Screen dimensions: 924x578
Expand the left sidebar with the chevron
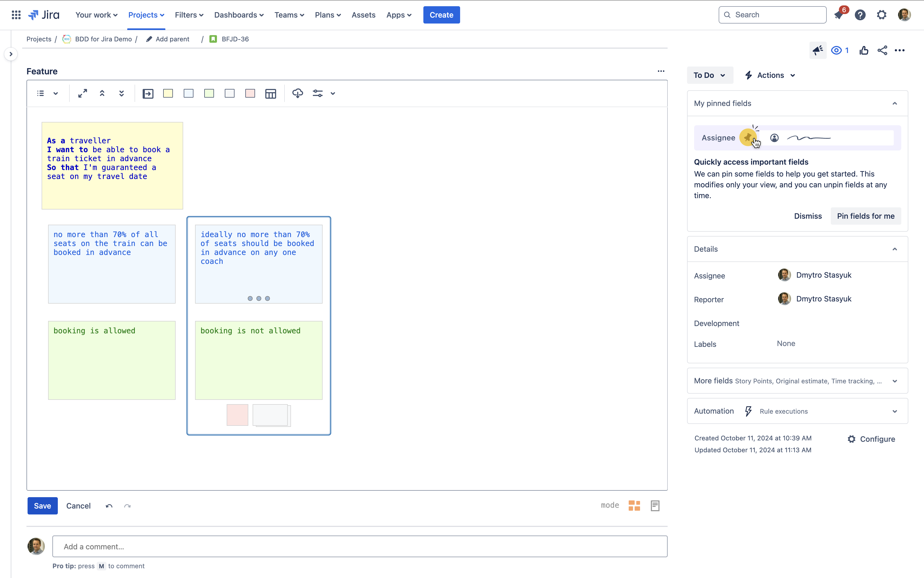point(11,54)
